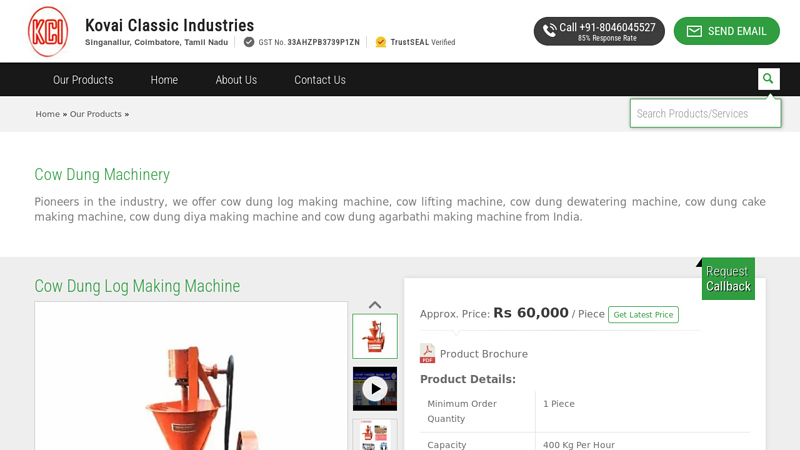Image resolution: width=800 pixels, height=450 pixels.
Task: Open Contact Us page
Action: coord(320,80)
